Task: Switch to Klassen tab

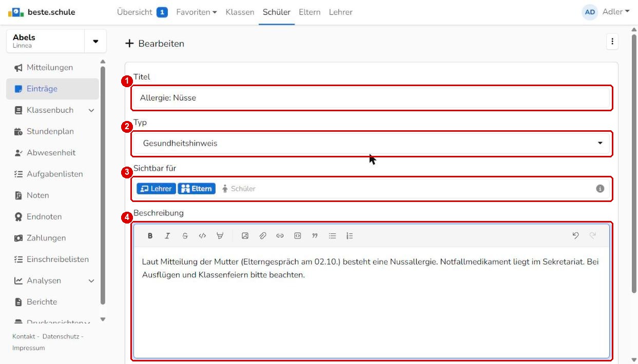Action: [240, 12]
